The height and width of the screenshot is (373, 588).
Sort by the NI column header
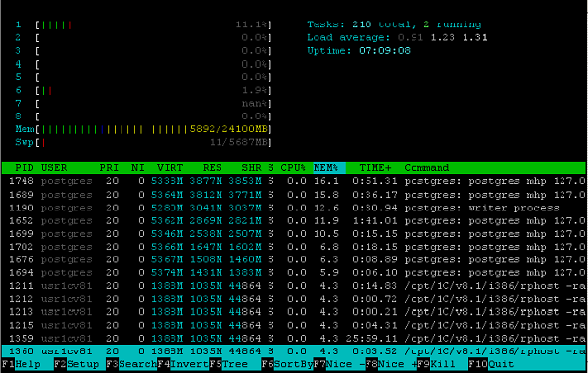(138, 168)
